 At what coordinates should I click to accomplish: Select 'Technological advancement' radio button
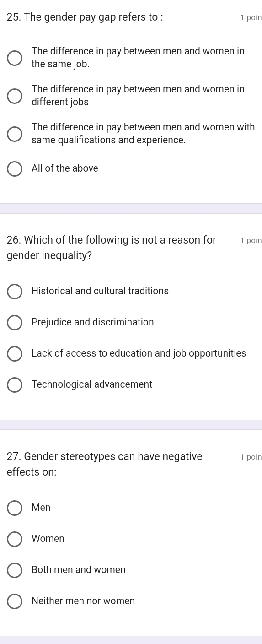(x=15, y=385)
